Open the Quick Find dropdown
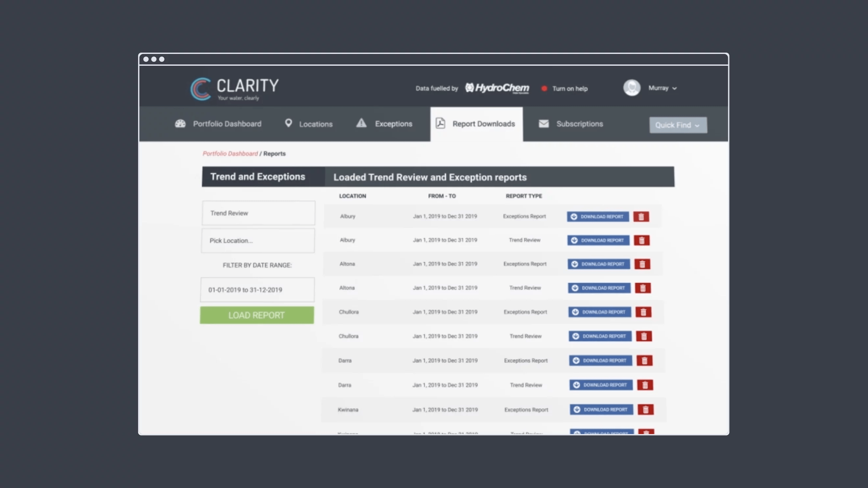Viewport: 868px width, 488px height. (x=678, y=125)
